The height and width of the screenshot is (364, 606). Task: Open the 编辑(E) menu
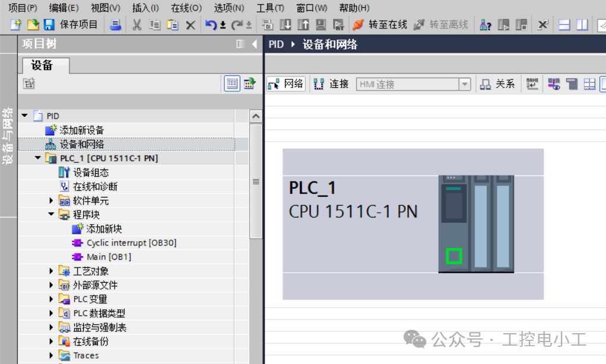click(64, 8)
